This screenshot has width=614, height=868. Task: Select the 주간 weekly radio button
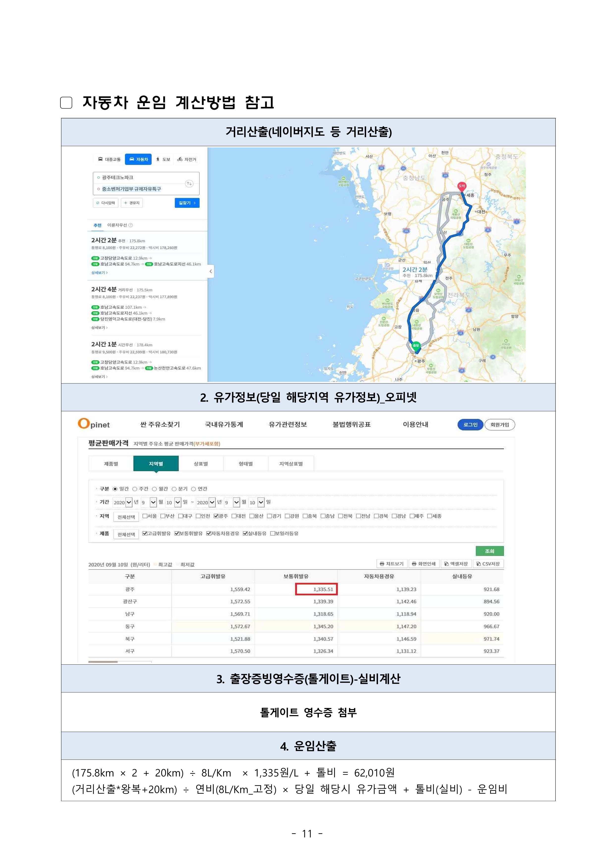tap(134, 489)
